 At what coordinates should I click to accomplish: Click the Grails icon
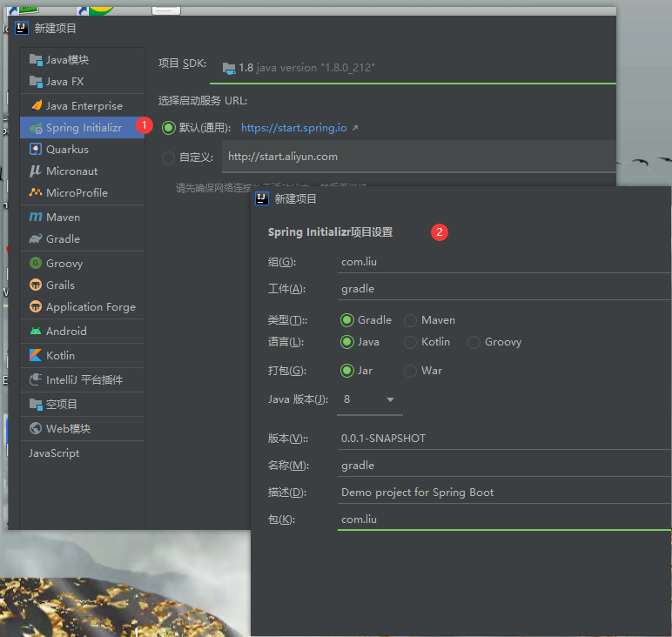(36, 285)
